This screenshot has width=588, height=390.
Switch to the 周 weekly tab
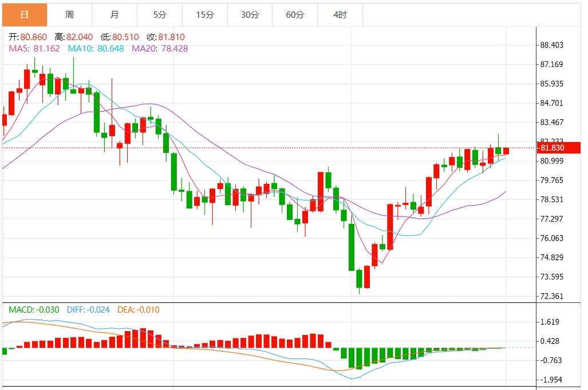[x=70, y=15]
